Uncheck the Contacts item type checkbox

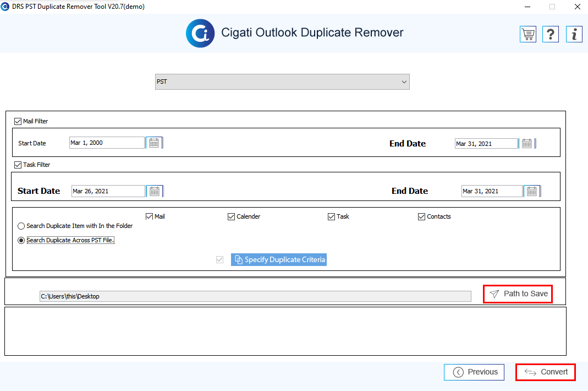pos(421,217)
